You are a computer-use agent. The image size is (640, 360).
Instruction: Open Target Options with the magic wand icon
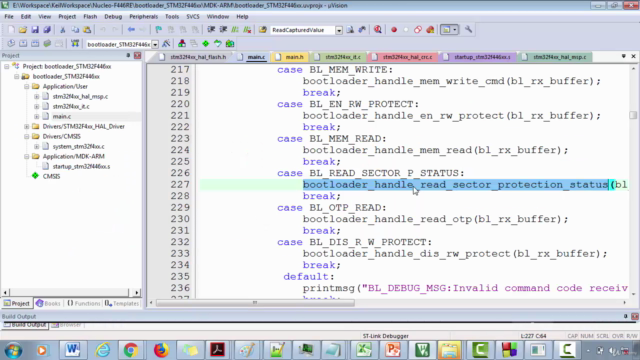(166, 44)
